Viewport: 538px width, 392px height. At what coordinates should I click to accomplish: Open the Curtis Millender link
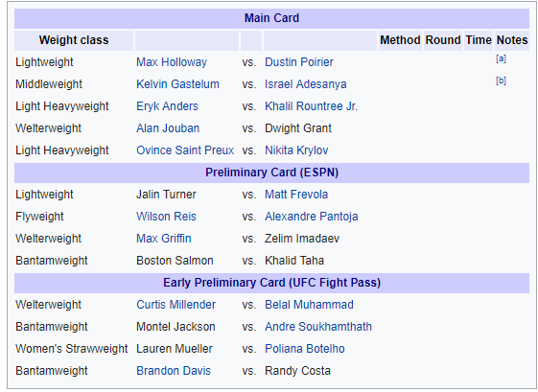coord(176,305)
